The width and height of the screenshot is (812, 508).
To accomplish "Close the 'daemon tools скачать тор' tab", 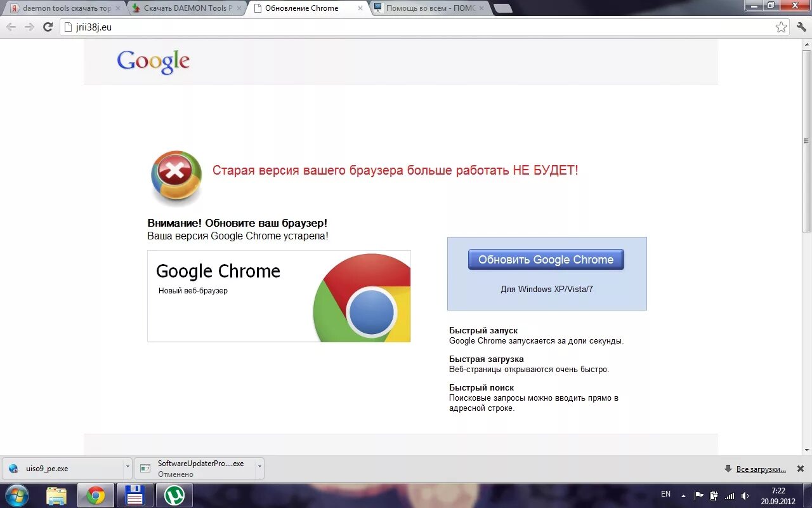I will point(117,8).
